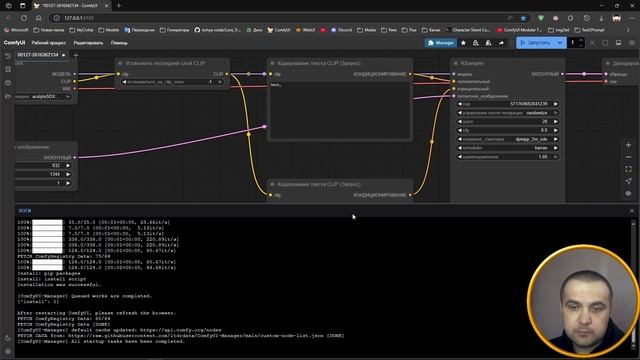Toggle link visibility eye icon
The image size is (640, 360).
629,193
